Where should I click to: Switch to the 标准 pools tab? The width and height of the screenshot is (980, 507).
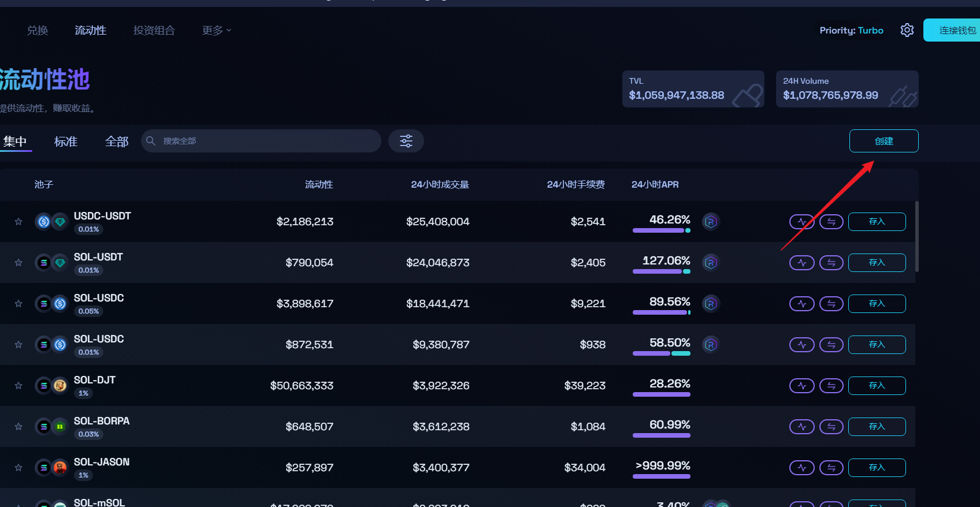[x=66, y=141]
